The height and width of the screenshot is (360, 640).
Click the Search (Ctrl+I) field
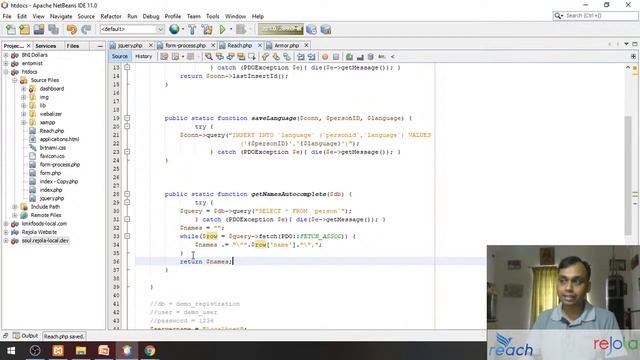pyautogui.click(x=596, y=16)
